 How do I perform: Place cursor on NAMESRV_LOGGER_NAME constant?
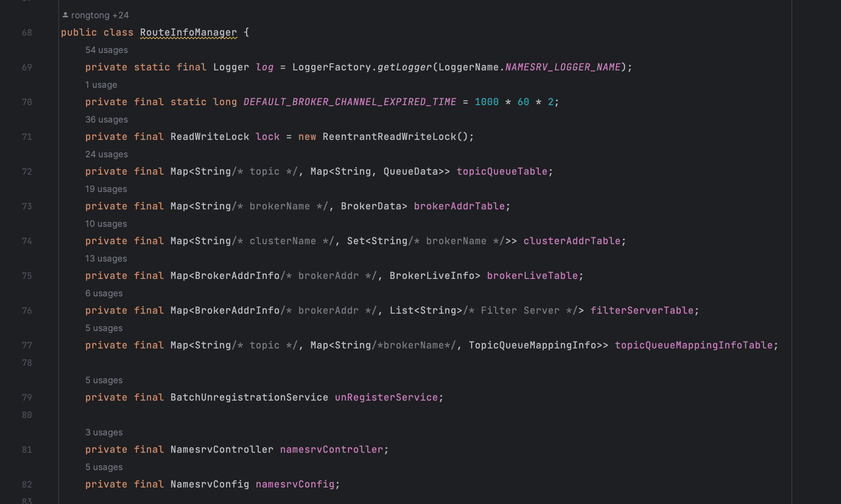point(563,67)
